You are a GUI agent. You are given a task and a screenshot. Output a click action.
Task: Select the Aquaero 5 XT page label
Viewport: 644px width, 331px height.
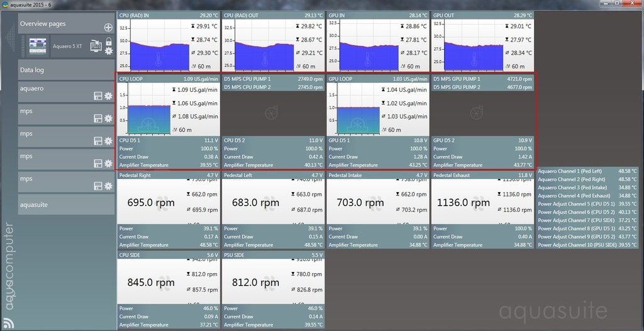tap(67, 46)
